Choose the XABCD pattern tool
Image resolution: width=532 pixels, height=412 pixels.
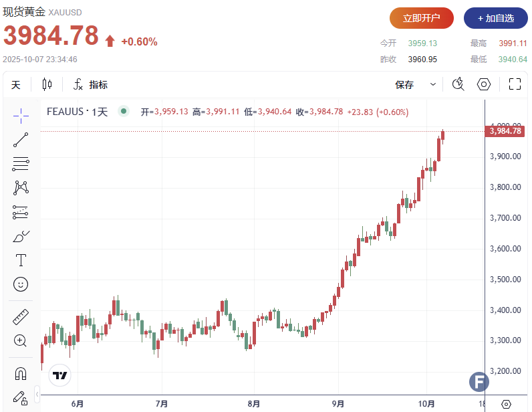point(21,188)
